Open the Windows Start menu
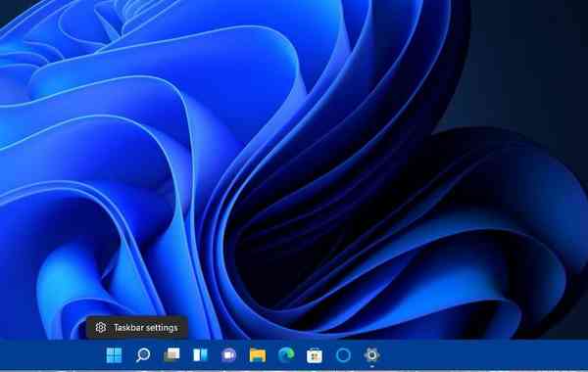 click(114, 354)
